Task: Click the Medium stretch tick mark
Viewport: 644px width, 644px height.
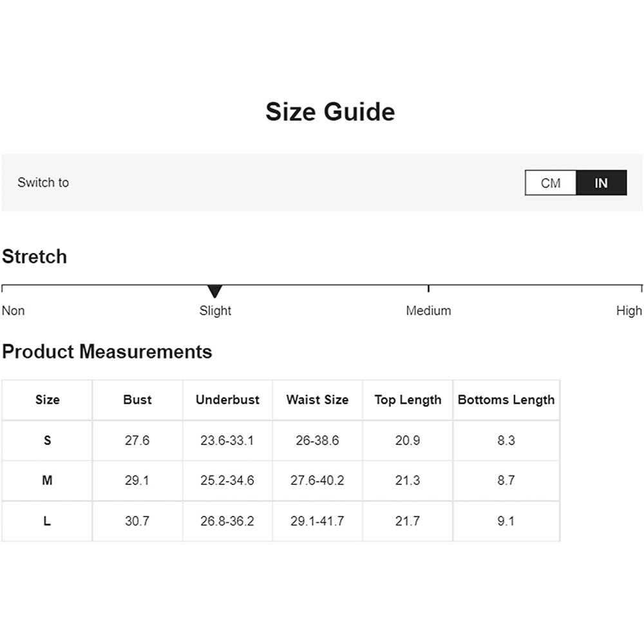Action: tap(428, 289)
